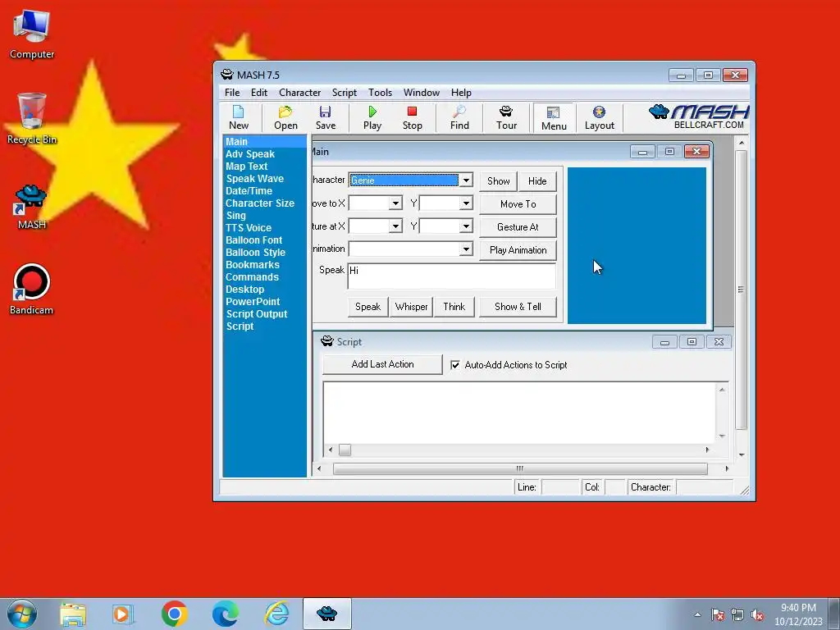840x630 pixels.
Task: Click the Show character button
Action: pyautogui.click(x=498, y=181)
